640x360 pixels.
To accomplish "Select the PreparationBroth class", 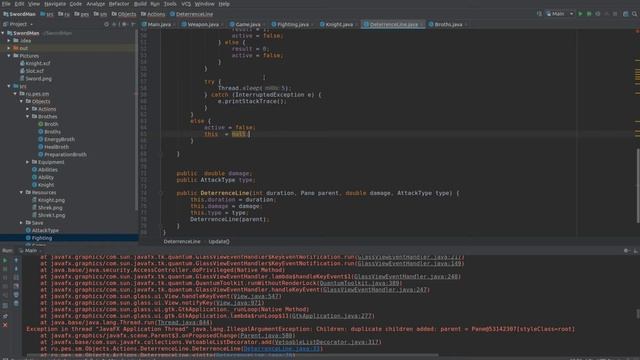I will coord(65,155).
